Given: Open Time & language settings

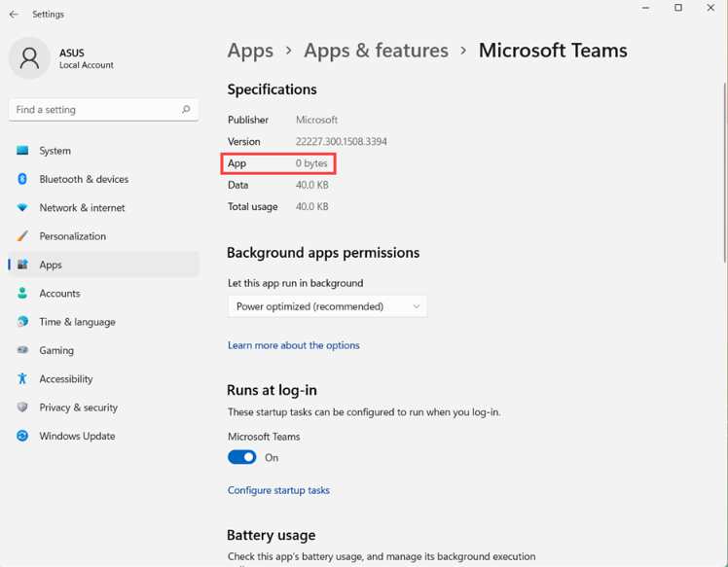Looking at the screenshot, I should click(x=77, y=322).
